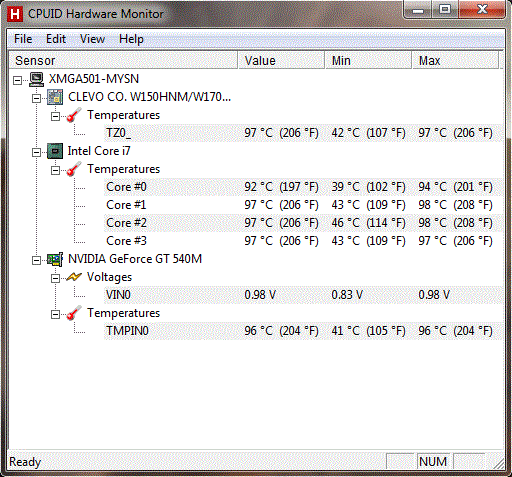512x477 pixels.
Task: Select the NVIDIA GeForce GT 540M label
Action: (x=135, y=259)
